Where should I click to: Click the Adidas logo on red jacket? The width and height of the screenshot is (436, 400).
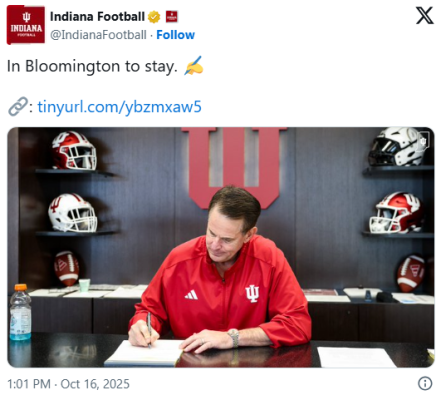[191, 295]
